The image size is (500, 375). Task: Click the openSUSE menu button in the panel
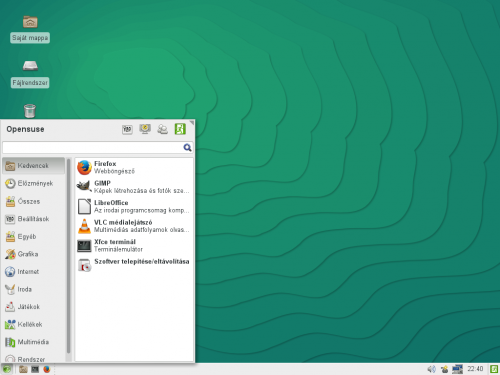coord(7,369)
